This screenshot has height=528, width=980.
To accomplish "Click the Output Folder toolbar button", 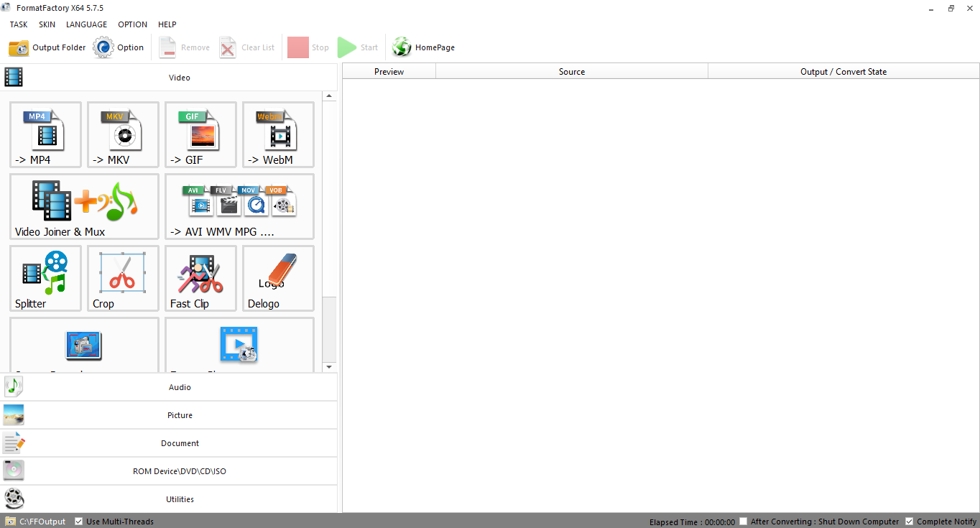I will 47,47.
